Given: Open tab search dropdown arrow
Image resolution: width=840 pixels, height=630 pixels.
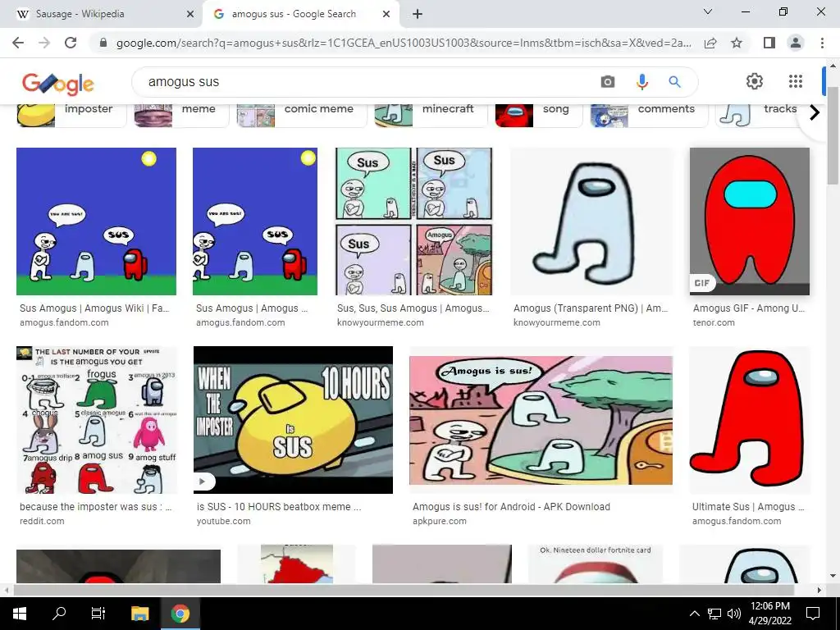Looking at the screenshot, I should coord(708,11).
